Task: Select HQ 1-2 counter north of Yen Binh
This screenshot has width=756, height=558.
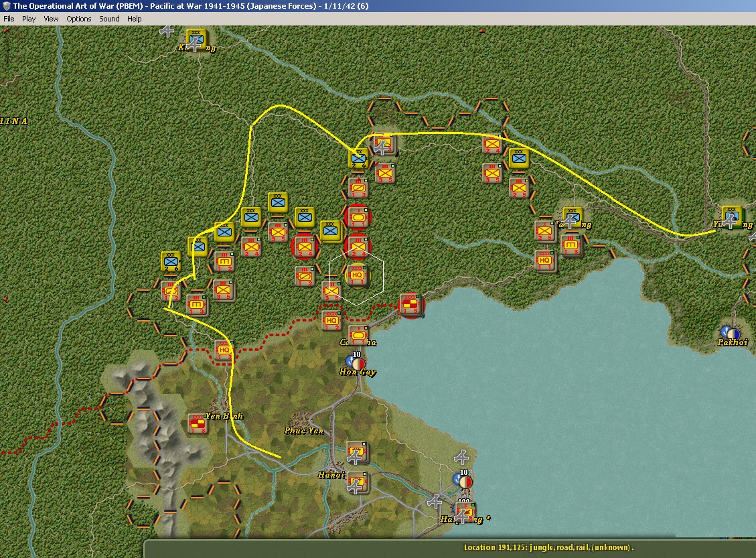Action: tap(224, 350)
